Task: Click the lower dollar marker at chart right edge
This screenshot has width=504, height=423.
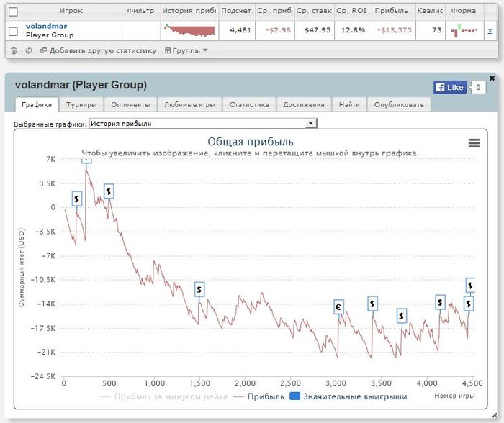Action: point(468,304)
